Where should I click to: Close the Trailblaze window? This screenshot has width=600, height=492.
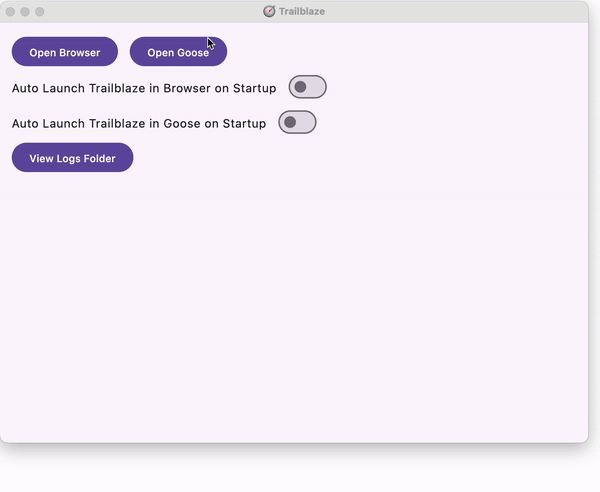pos(11,12)
